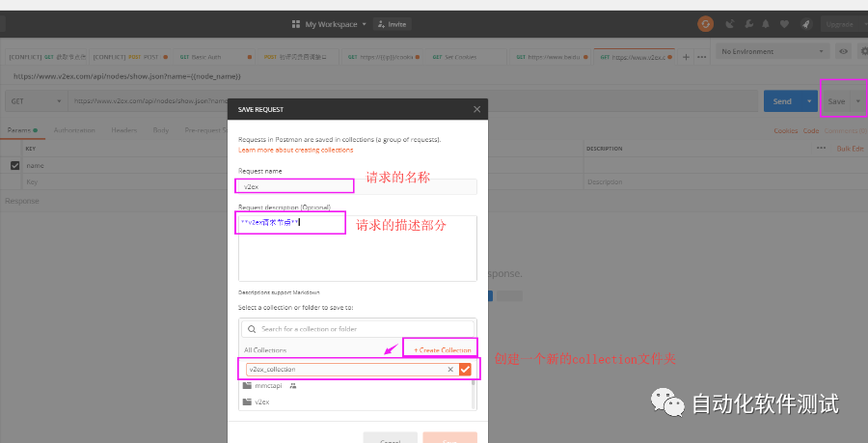Image resolution: width=868 pixels, height=443 pixels.
Task: Open the Code link
Action: pos(811,130)
